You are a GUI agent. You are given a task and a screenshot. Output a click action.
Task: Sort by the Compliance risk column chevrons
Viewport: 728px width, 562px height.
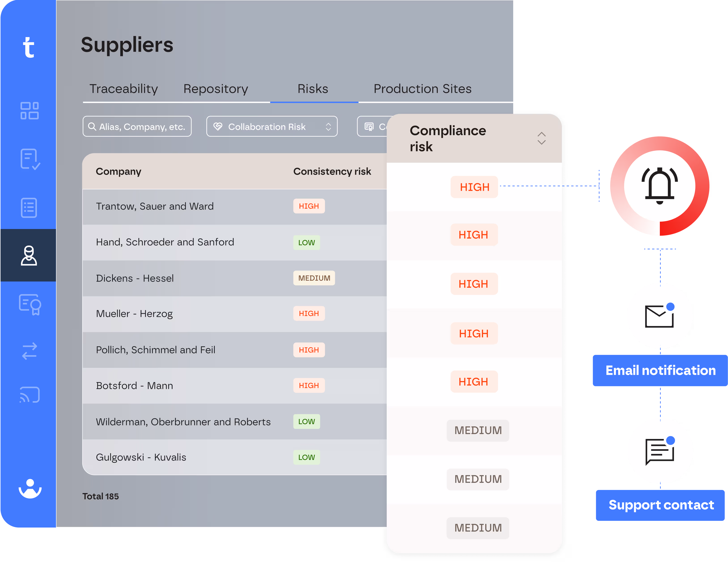click(x=541, y=138)
